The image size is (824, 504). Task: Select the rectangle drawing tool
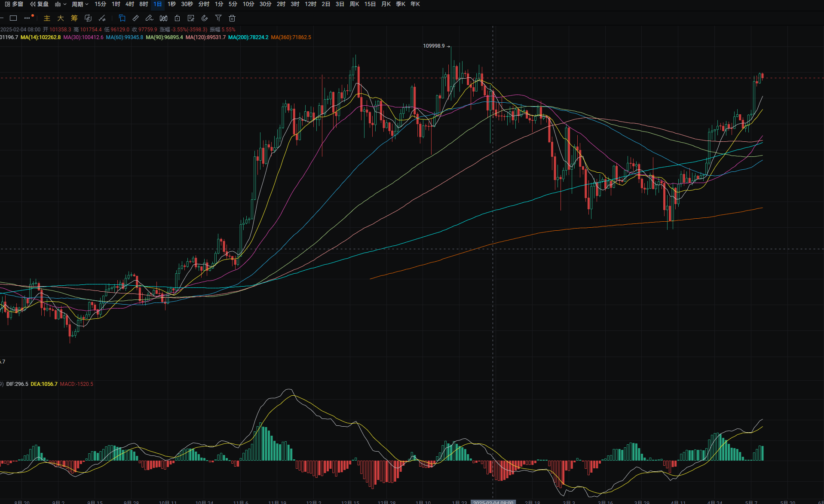[13, 18]
